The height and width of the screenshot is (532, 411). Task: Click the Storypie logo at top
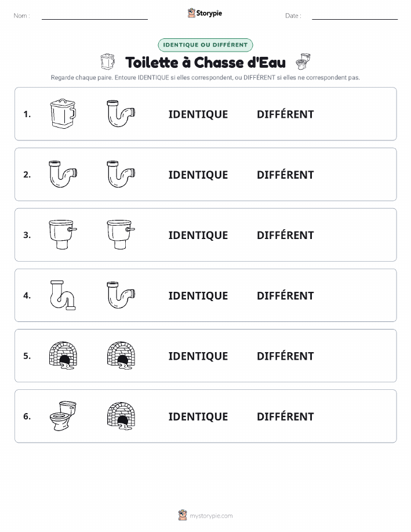click(205, 13)
